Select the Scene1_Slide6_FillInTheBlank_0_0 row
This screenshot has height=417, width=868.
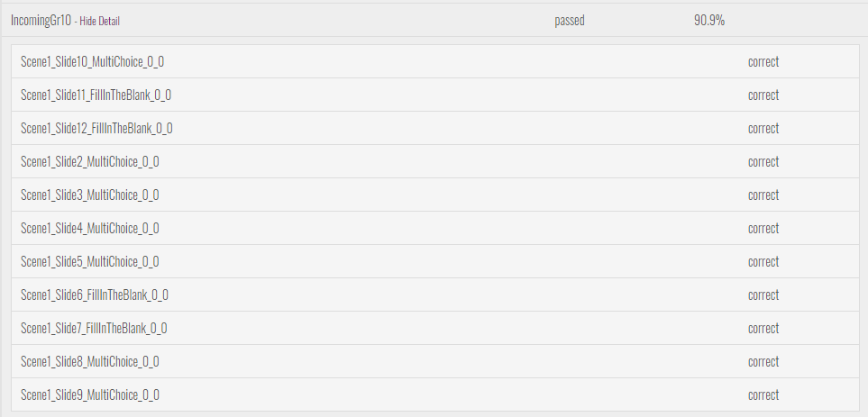(x=435, y=295)
